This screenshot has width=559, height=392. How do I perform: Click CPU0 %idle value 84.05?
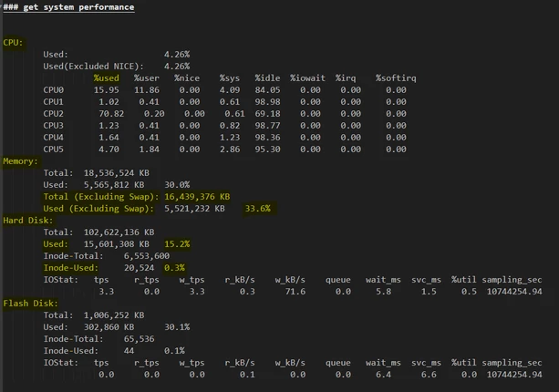(267, 90)
